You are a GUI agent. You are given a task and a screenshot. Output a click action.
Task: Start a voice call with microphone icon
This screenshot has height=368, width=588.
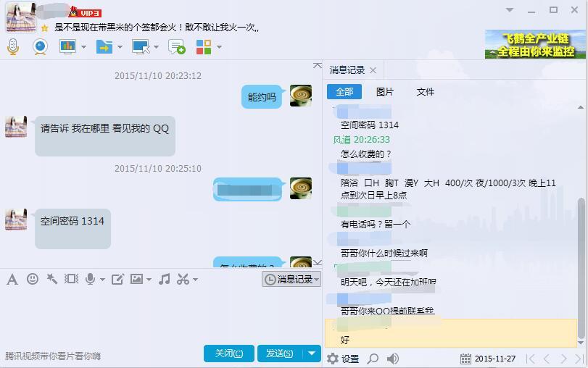[x=13, y=47]
